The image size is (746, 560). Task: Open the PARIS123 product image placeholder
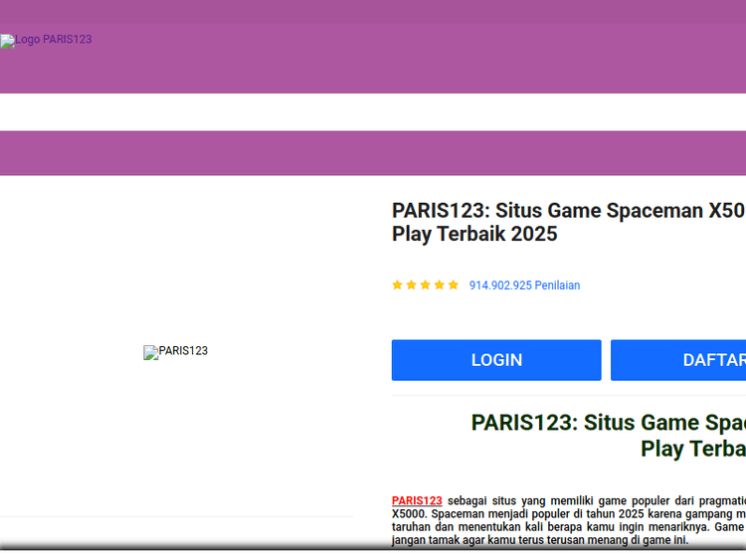[x=176, y=352]
